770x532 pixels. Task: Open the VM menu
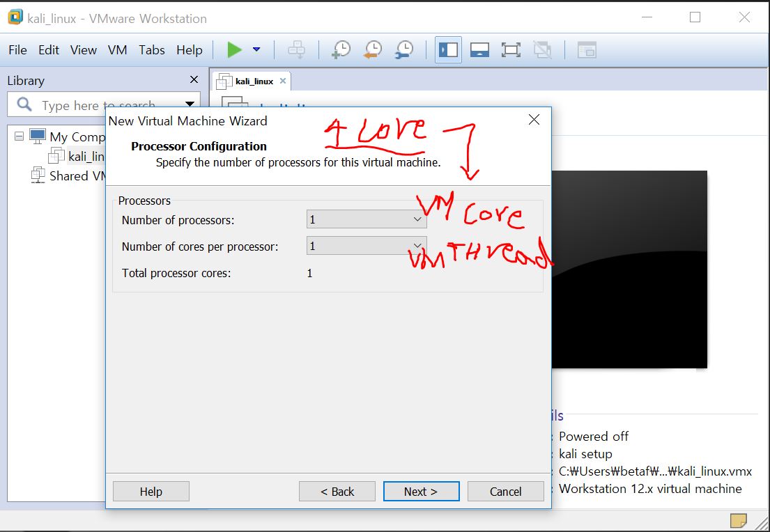(117, 50)
